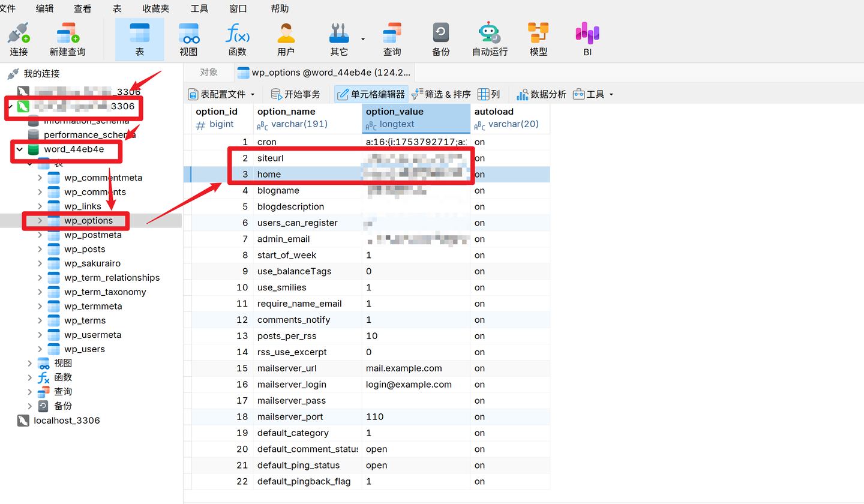
Task: Open the 工具 dropdown in table toolbar
Action: click(x=591, y=94)
